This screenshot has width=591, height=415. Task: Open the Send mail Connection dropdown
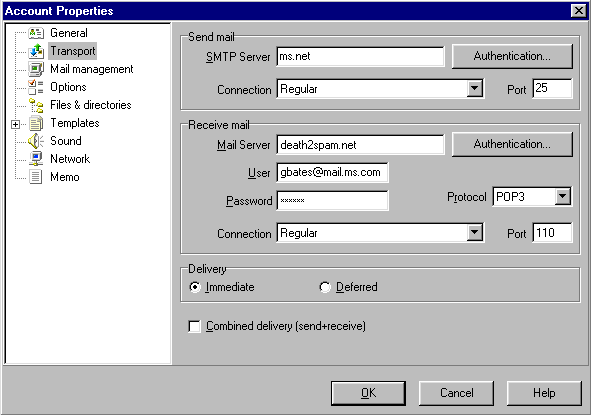click(475, 89)
